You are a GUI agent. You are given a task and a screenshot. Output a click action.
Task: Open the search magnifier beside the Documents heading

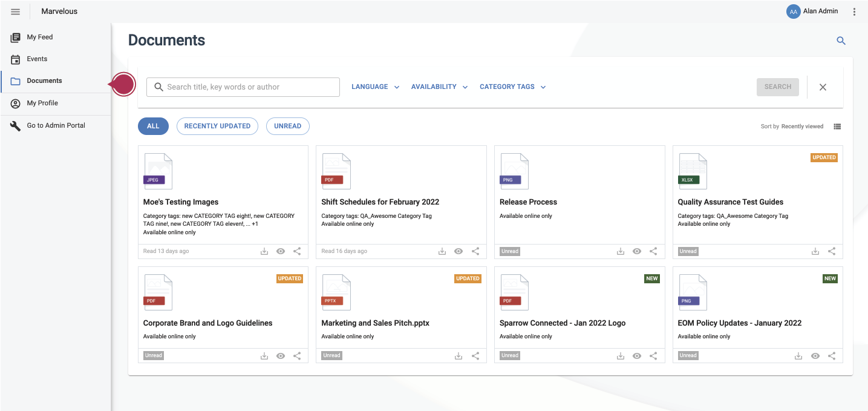841,41
